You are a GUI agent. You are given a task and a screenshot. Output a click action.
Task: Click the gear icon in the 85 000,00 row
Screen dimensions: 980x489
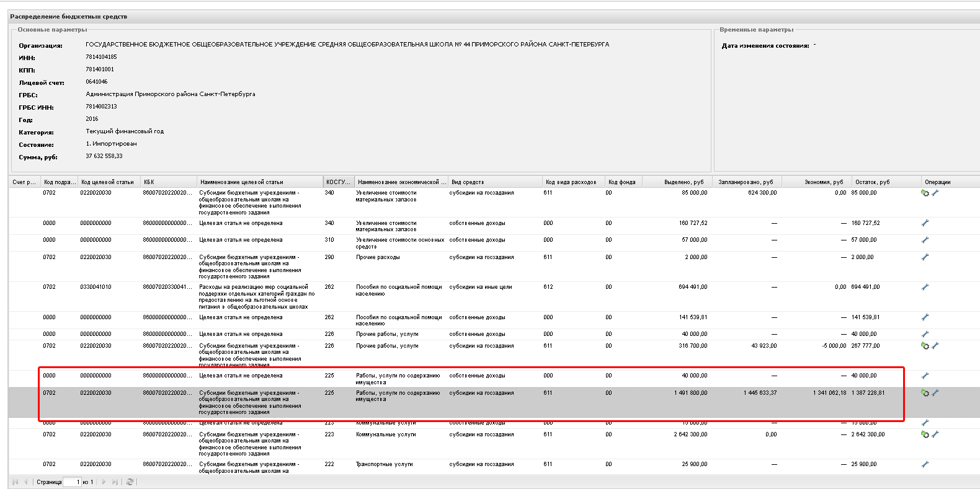coord(925,193)
